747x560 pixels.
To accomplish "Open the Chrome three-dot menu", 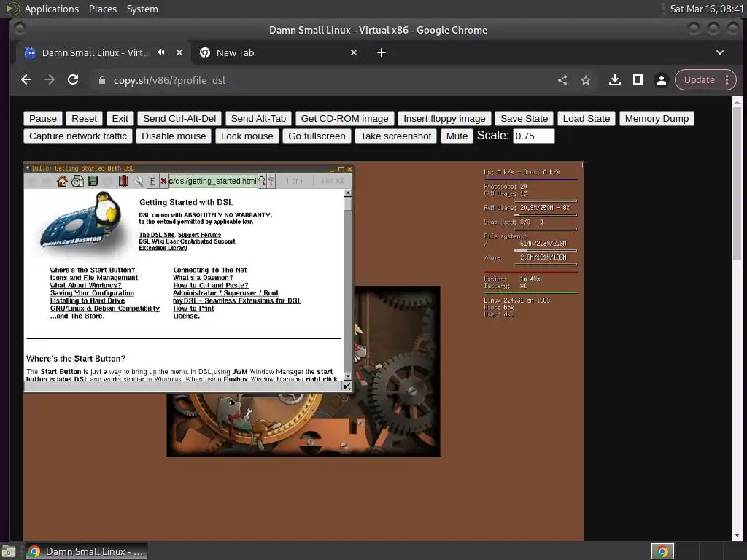I will pos(727,80).
